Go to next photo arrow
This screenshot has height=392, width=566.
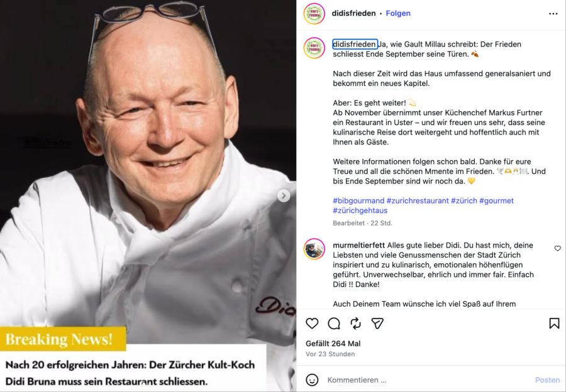pyautogui.click(x=284, y=196)
